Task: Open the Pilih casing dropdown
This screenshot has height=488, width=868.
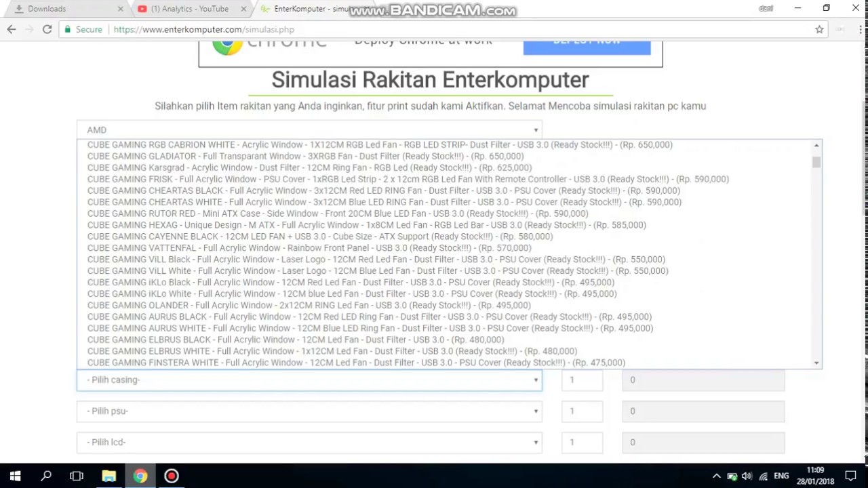Action: point(309,380)
